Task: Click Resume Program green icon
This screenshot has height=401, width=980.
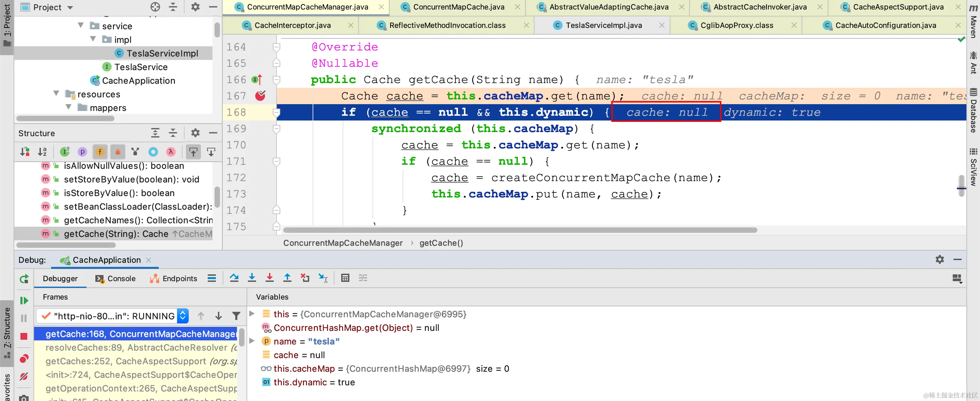Action: coord(24,301)
